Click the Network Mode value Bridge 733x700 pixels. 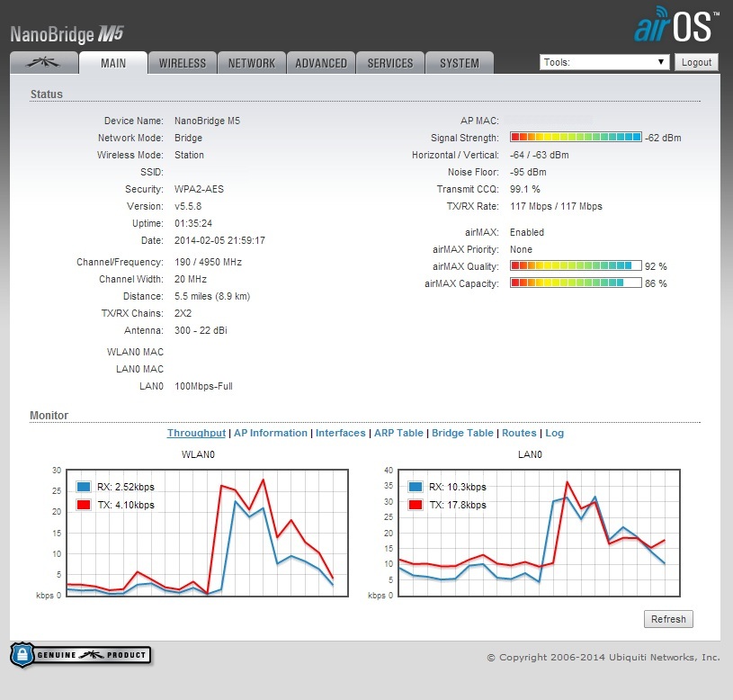[188, 138]
